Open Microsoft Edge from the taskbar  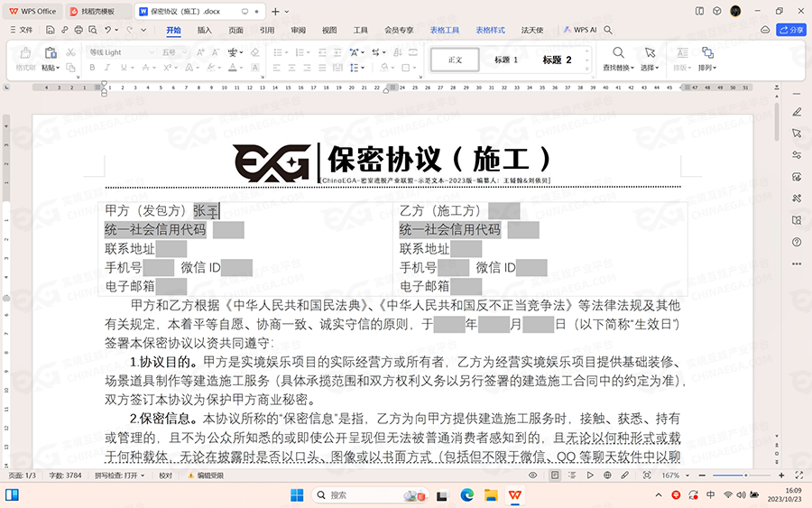467,494
